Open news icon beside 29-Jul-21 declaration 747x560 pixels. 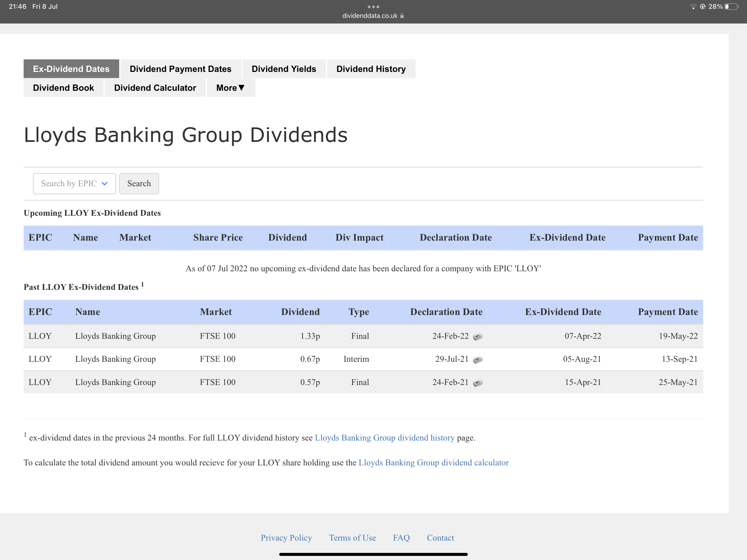[x=477, y=359]
